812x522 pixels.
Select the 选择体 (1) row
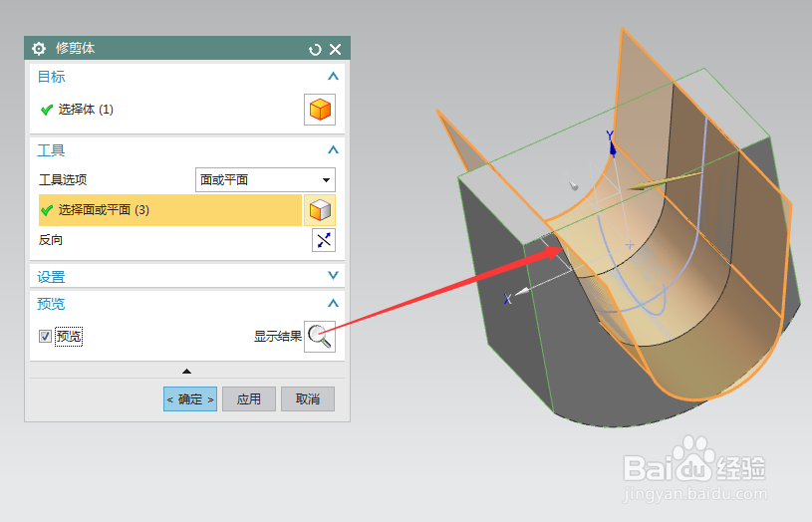click(x=171, y=110)
